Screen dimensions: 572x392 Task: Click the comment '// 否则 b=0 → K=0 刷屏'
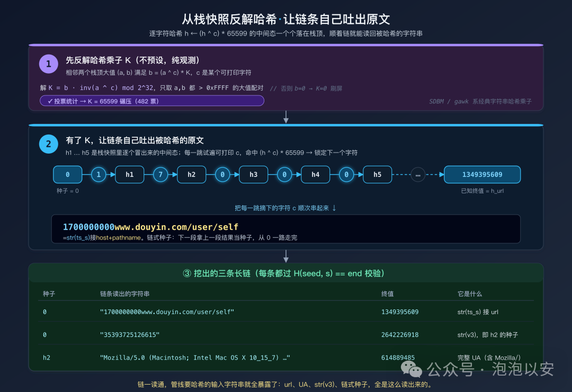[306, 88]
